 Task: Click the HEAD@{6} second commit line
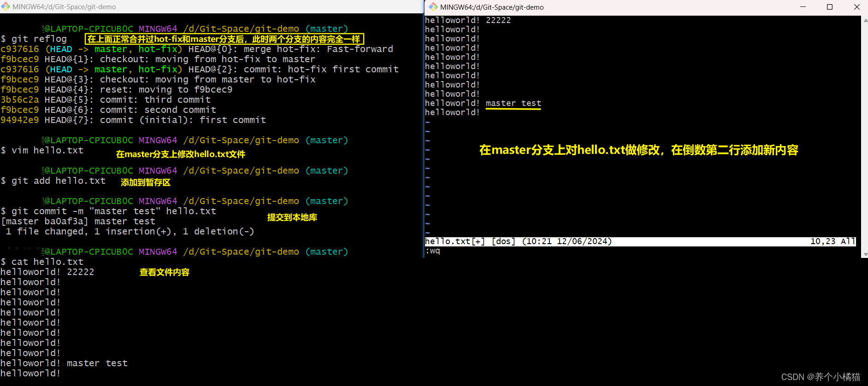(x=108, y=110)
